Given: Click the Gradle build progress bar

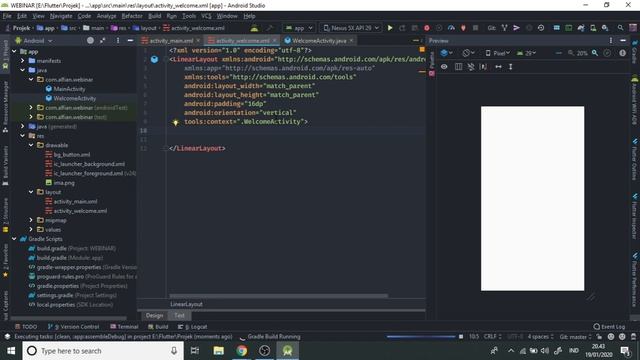Looking at the screenshot, I should tap(421, 337).
